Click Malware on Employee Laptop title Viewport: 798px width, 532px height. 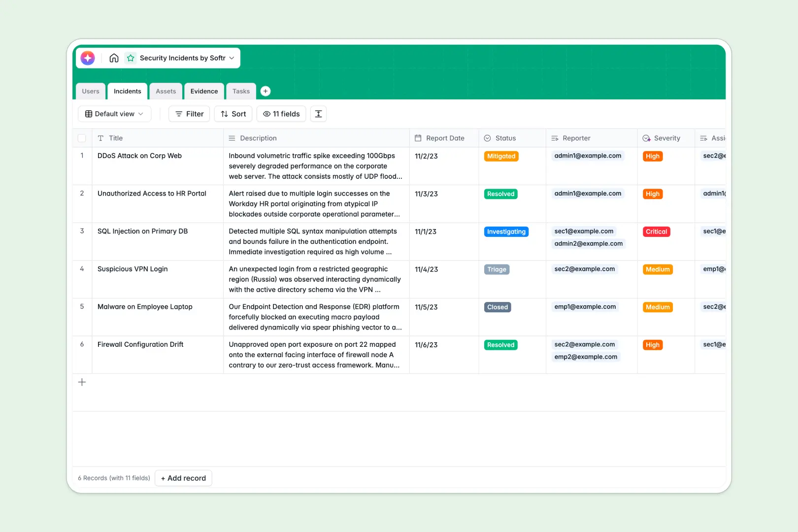[145, 306]
